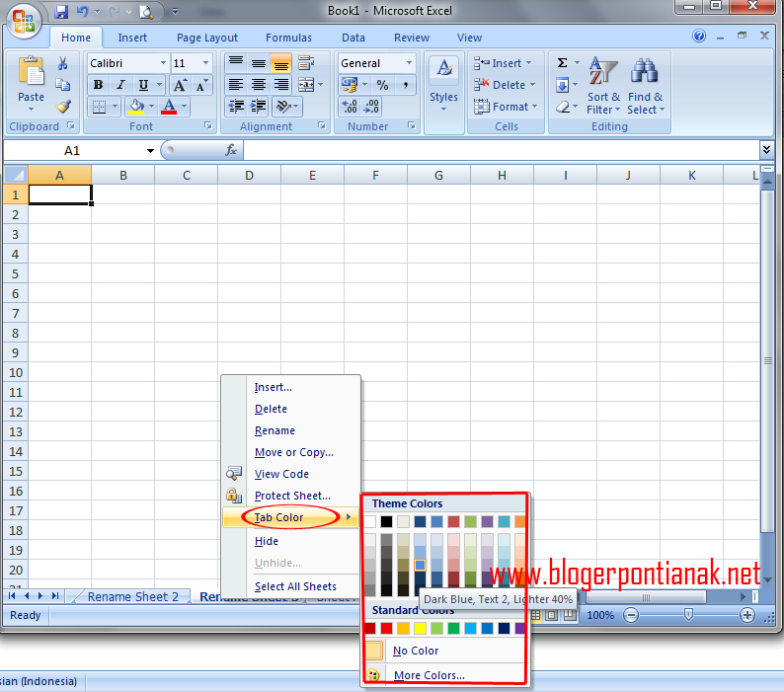This screenshot has height=692, width=784.
Task: Click zoom out minus button
Action: coord(632,615)
